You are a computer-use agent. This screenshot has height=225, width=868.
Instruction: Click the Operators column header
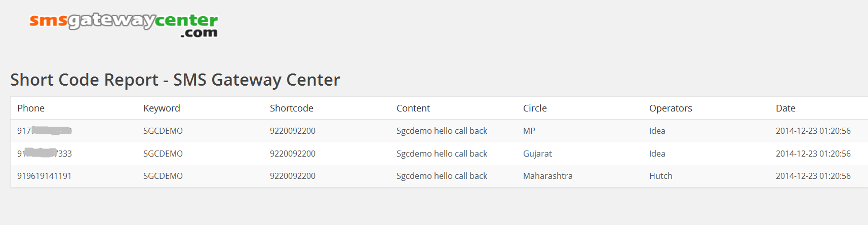[x=670, y=108]
